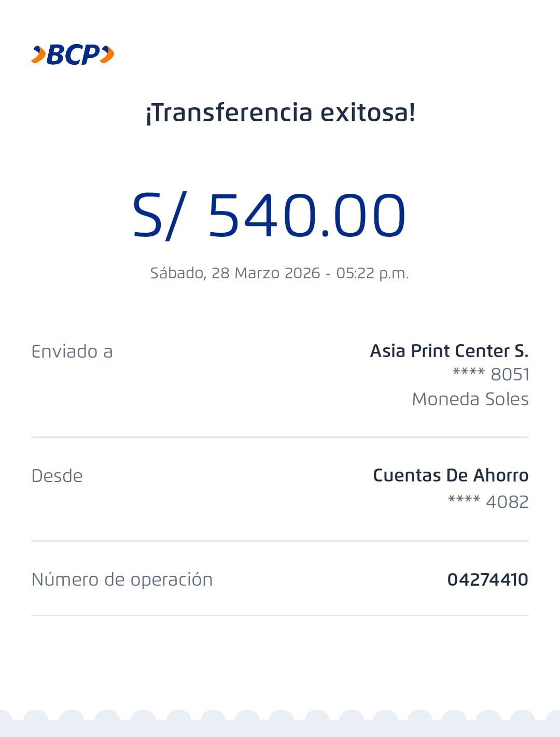This screenshot has width=560, height=737.
Task: Click the right orange chevron of the logo
Action: pyautogui.click(x=107, y=54)
